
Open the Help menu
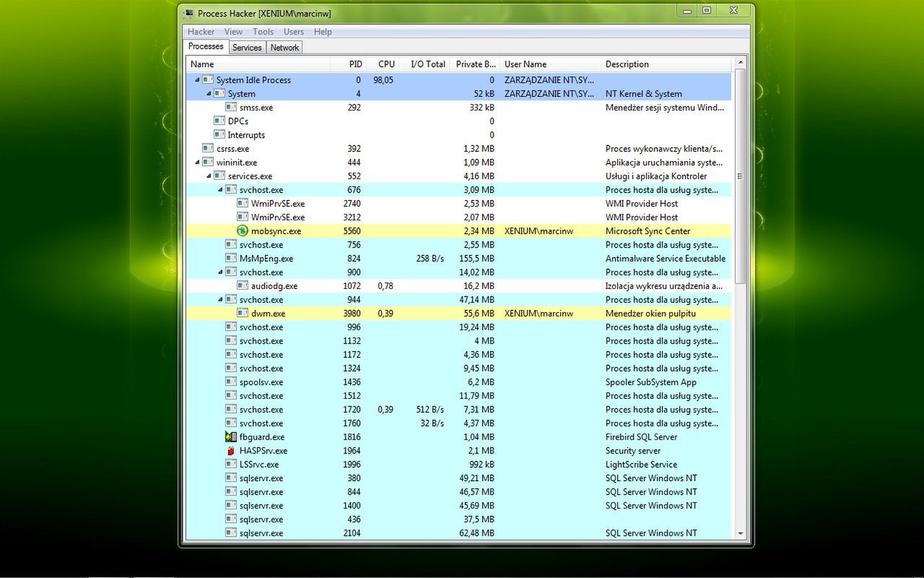323,32
